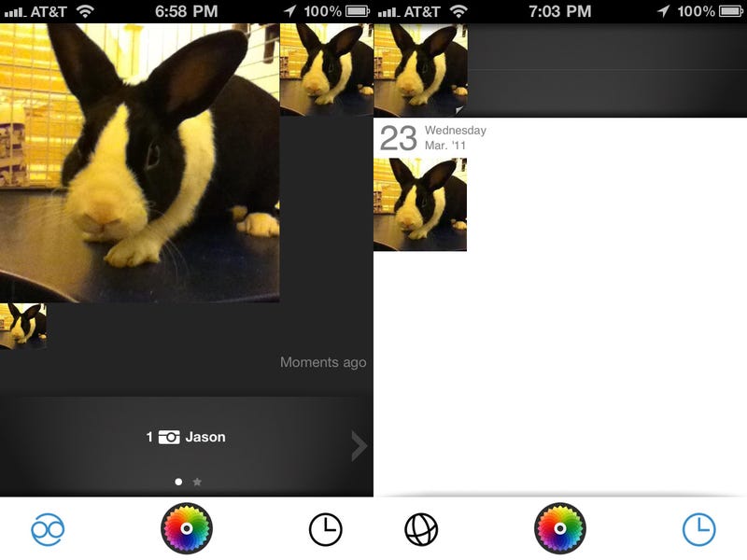The image size is (747, 560).
Task: Open the large rabbit photo
Action: click(x=139, y=162)
